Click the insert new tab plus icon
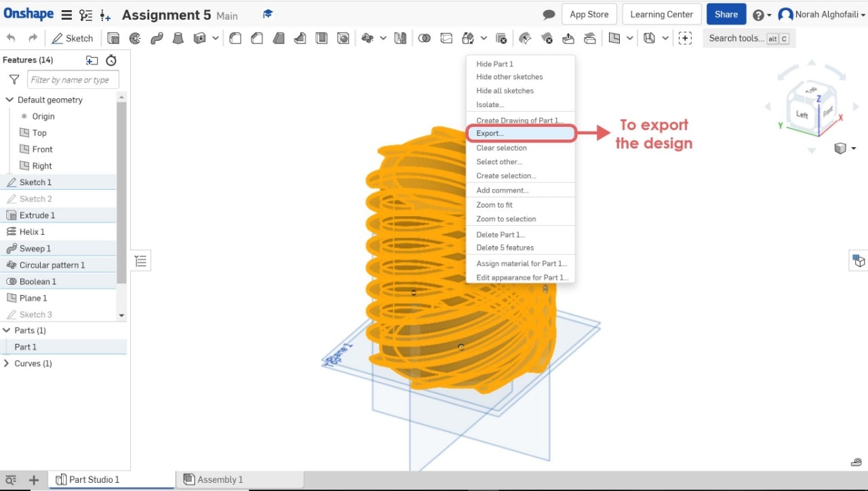868x491 pixels. (34, 480)
